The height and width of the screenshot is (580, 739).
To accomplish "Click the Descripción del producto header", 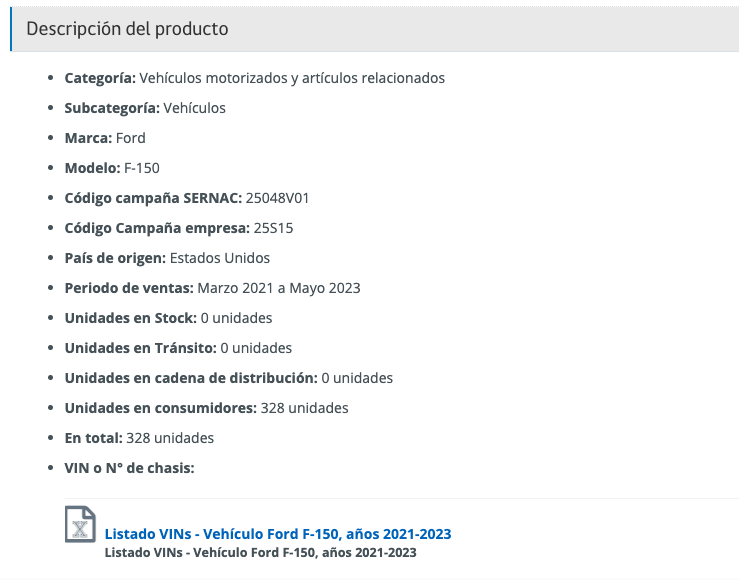I will 127,29.
